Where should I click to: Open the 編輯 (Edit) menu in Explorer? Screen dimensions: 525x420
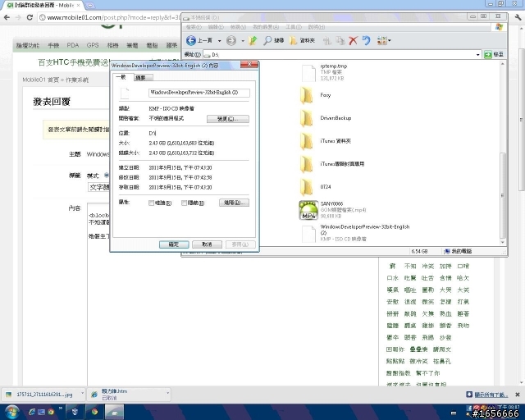(216, 27)
